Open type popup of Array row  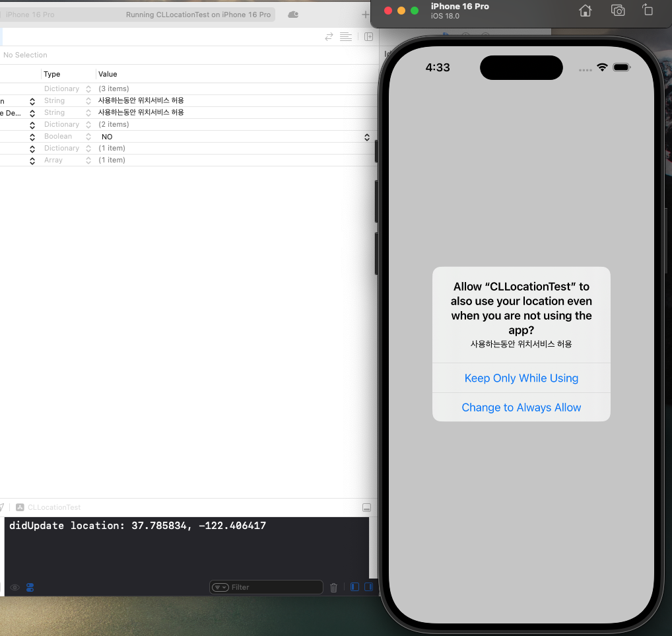pos(88,160)
